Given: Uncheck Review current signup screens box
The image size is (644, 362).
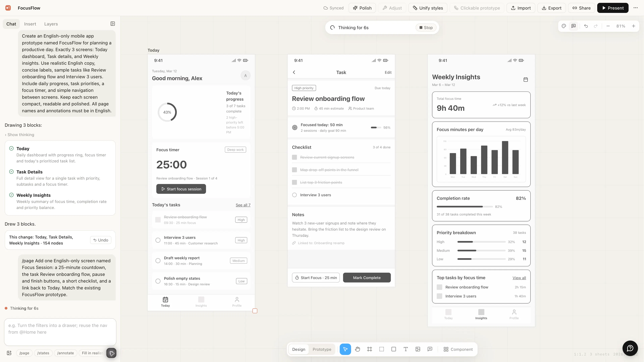Looking at the screenshot, I should pos(294,157).
